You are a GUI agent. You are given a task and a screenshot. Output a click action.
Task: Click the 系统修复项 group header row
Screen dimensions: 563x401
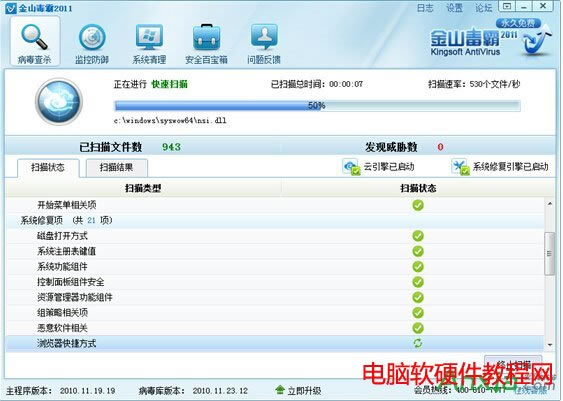[275, 220]
